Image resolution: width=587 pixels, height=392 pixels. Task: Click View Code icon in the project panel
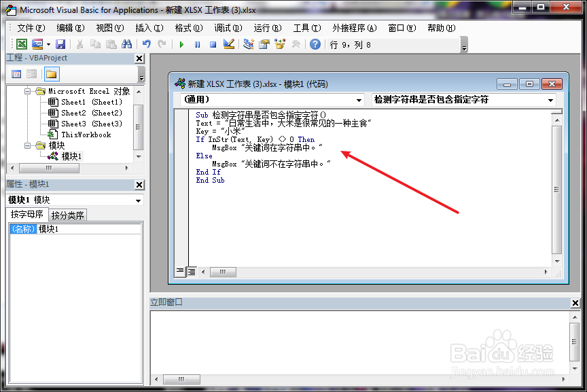pyautogui.click(x=16, y=74)
